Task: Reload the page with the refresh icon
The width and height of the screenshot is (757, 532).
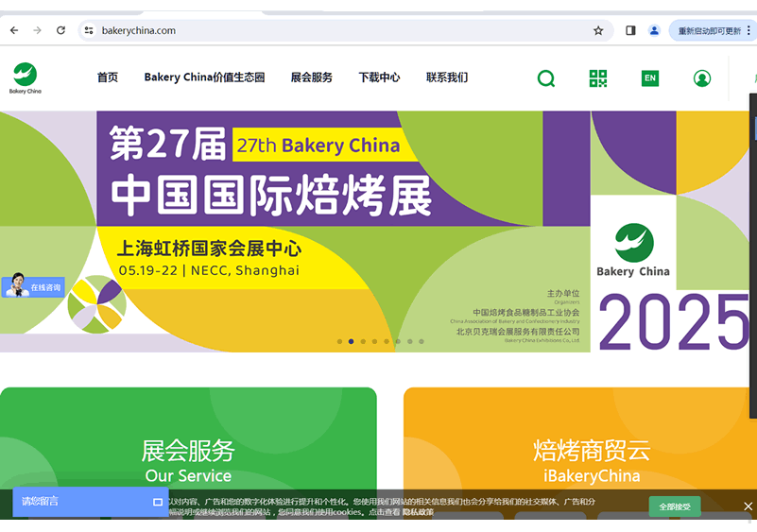Action: [60, 30]
